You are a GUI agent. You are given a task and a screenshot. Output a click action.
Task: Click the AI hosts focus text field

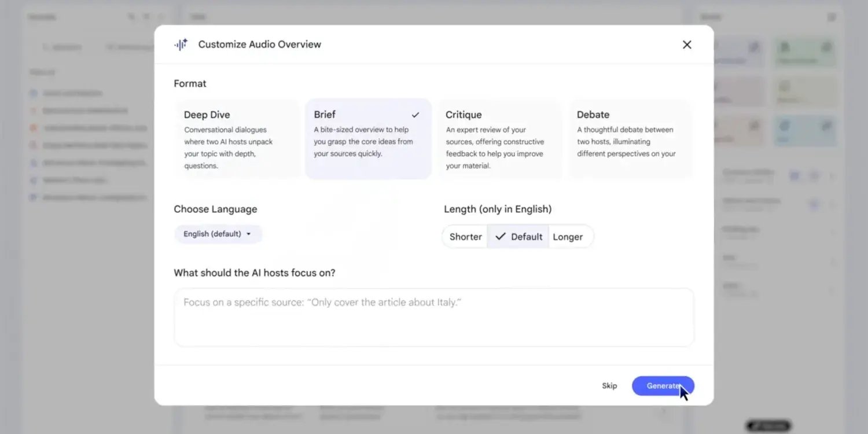(x=434, y=317)
